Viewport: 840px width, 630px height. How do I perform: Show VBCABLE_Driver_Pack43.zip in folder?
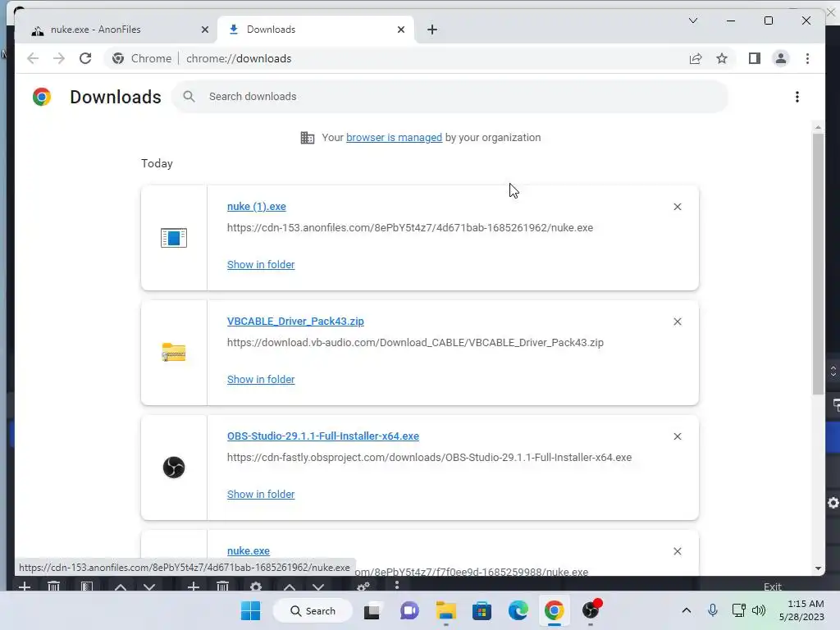click(261, 379)
